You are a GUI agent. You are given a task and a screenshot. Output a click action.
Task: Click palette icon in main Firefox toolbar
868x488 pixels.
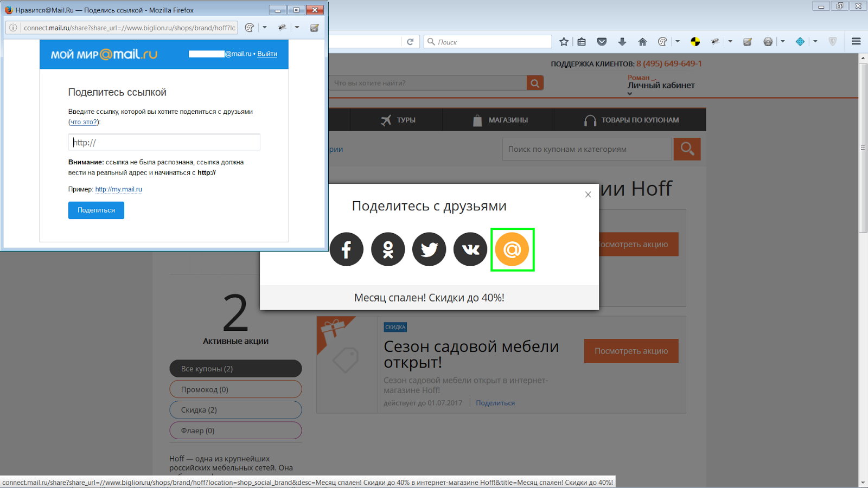click(662, 42)
